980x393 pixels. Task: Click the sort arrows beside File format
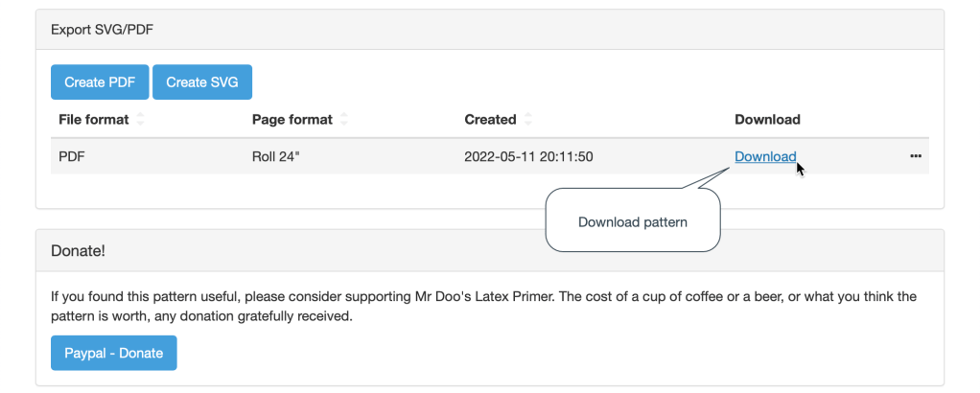pos(141,120)
